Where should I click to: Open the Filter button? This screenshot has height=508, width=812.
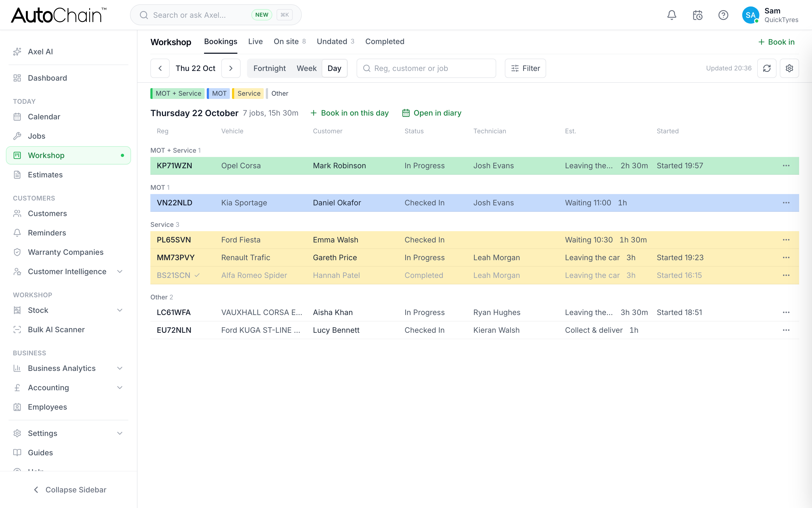coord(525,68)
